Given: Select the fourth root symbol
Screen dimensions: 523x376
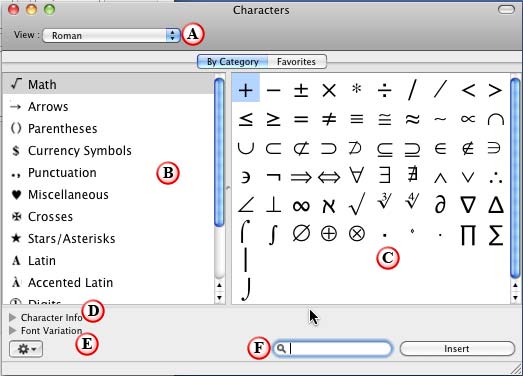Looking at the screenshot, I should click(412, 201).
